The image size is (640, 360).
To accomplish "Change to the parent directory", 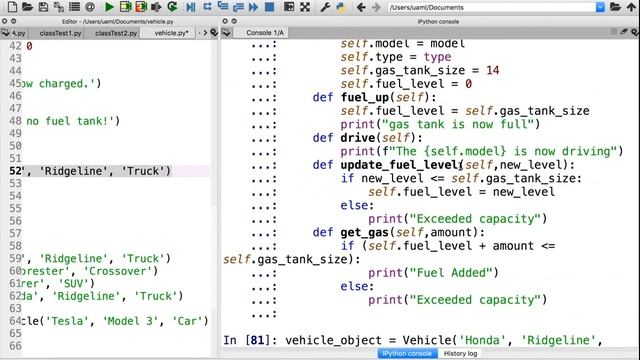I will (x=631, y=7).
